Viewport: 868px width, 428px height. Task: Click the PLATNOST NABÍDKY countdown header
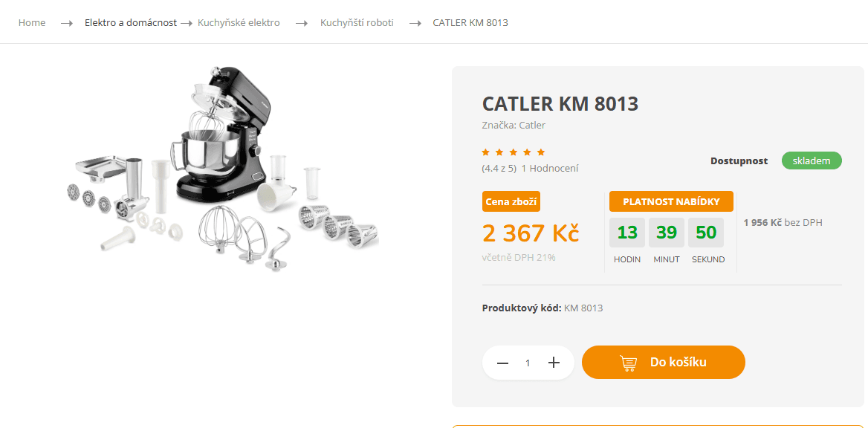coord(671,201)
